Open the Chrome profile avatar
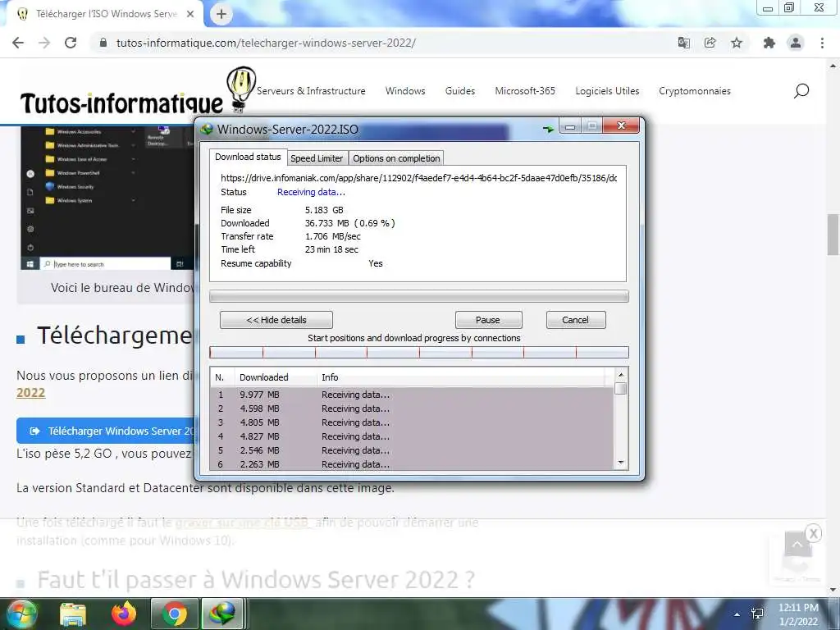This screenshot has height=630, width=840. point(796,43)
